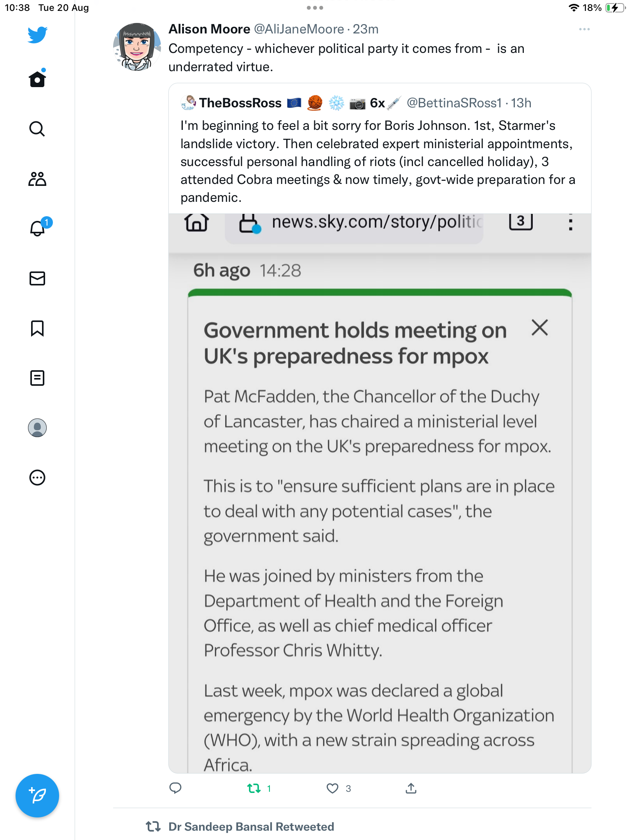This screenshot has height=840, width=630.
Task: Open Dr Sandeep Bansal Retweeted label
Action: point(251,826)
